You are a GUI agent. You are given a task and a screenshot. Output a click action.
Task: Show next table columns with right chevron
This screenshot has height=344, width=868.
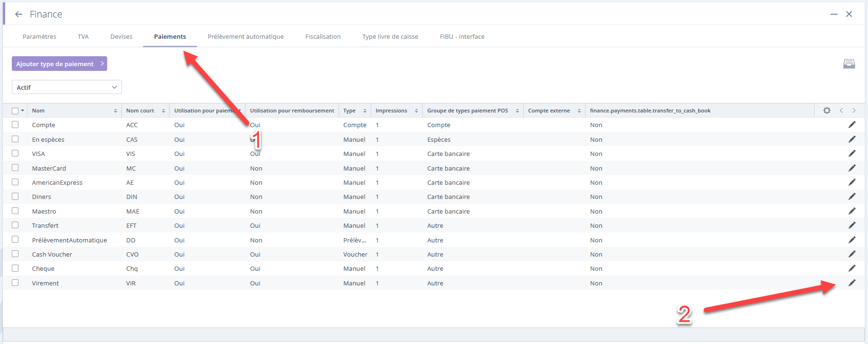(x=854, y=111)
